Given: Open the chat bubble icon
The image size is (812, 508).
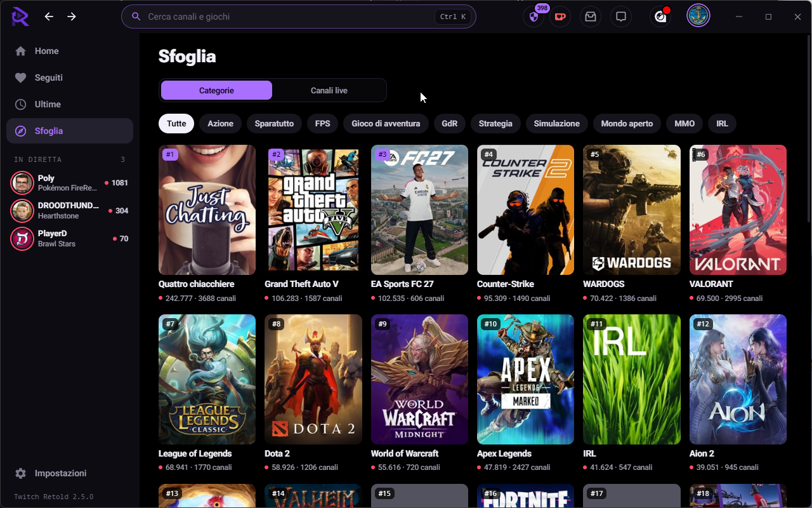Looking at the screenshot, I should coord(621,17).
